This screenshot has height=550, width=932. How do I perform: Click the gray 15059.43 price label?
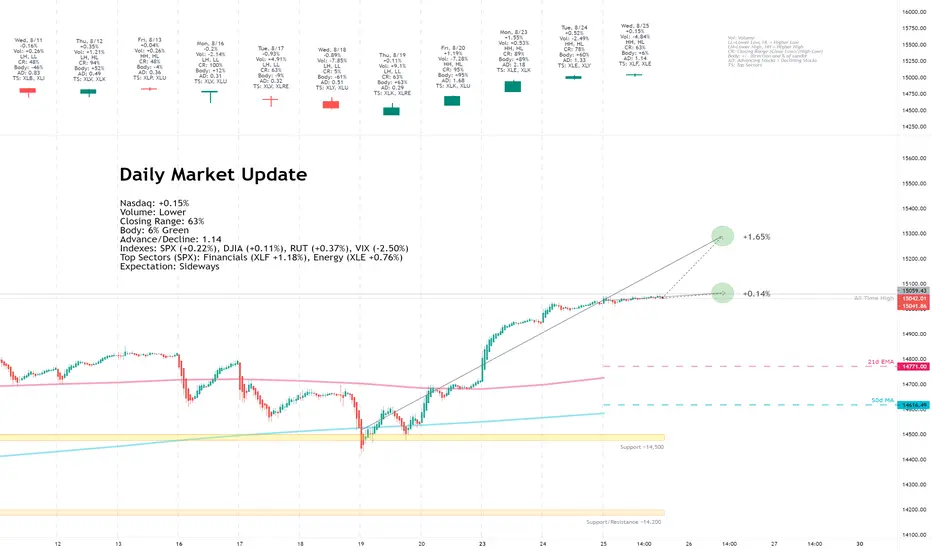[x=914, y=291]
